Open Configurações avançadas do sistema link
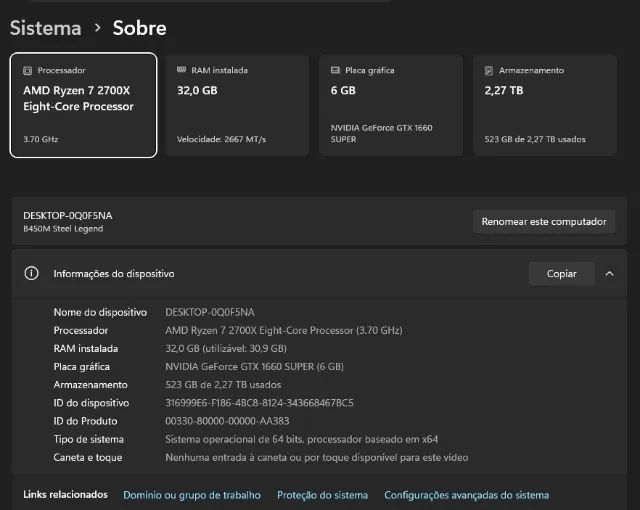 [x=467, y=495]
